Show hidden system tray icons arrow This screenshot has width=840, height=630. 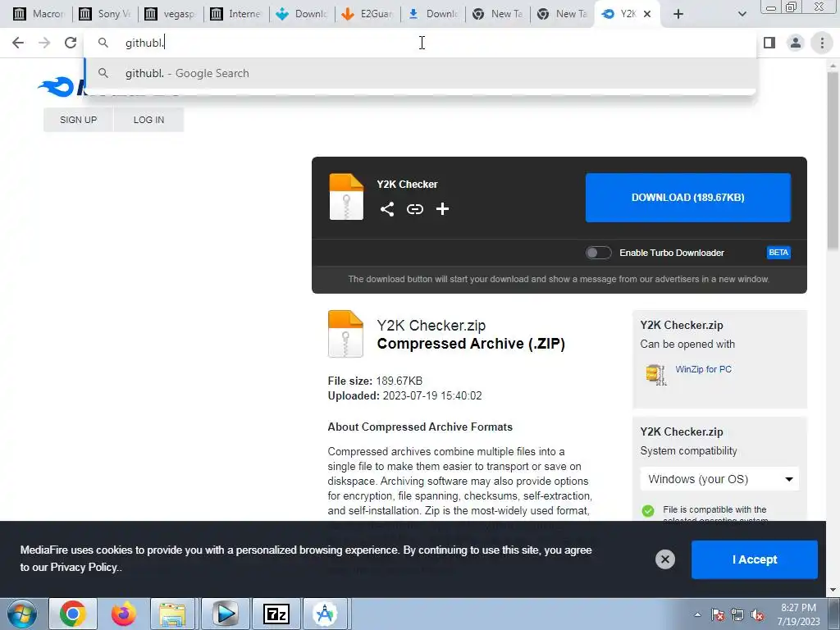point(697,615)
